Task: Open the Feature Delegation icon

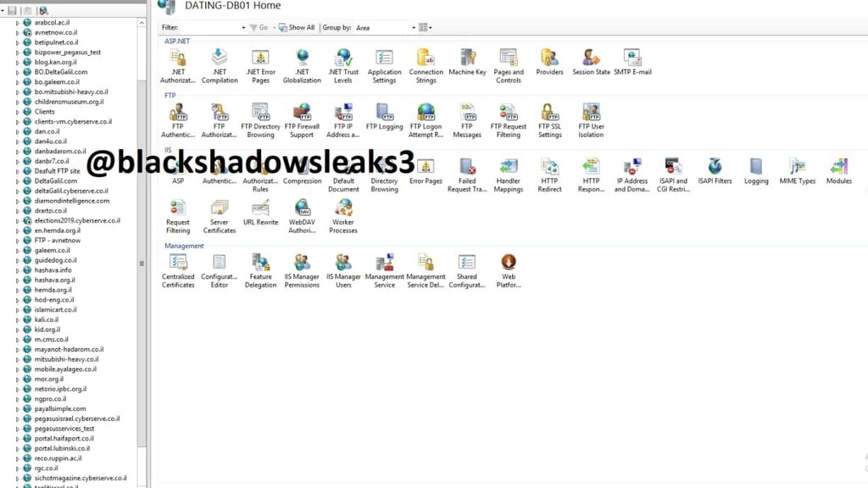Action: [x=260, y=263]
